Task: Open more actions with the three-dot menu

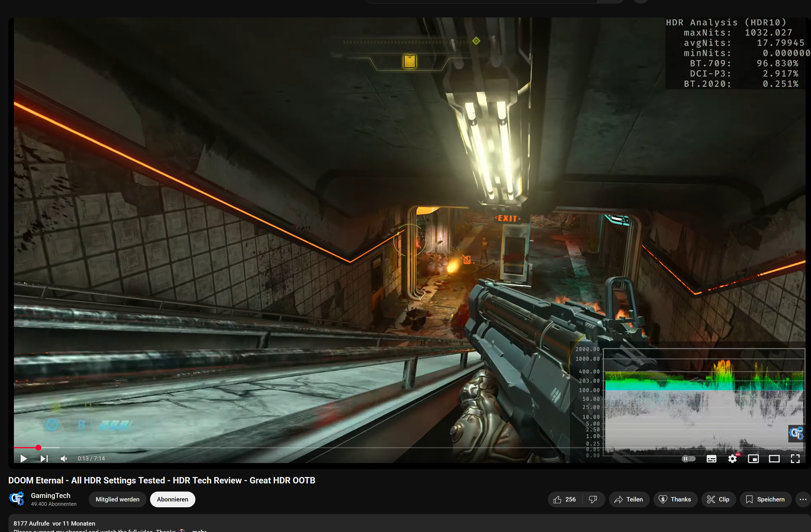Action: click(803, 499)
